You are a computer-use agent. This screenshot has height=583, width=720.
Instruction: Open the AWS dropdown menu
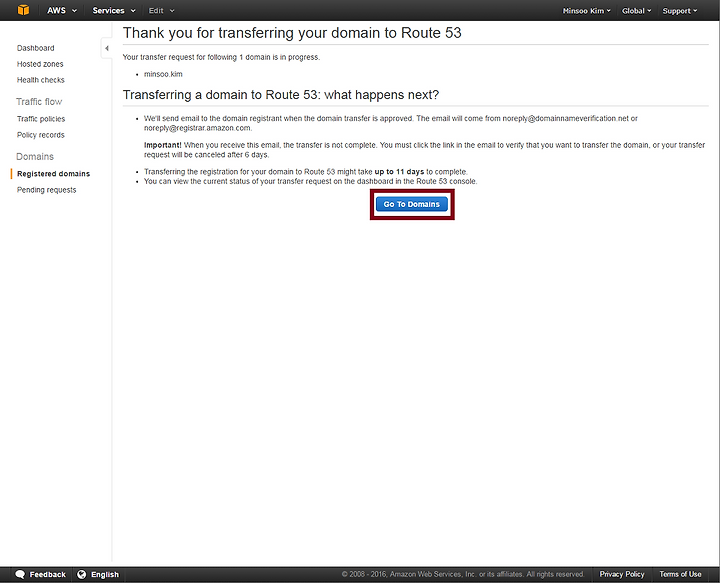point(62,11)
